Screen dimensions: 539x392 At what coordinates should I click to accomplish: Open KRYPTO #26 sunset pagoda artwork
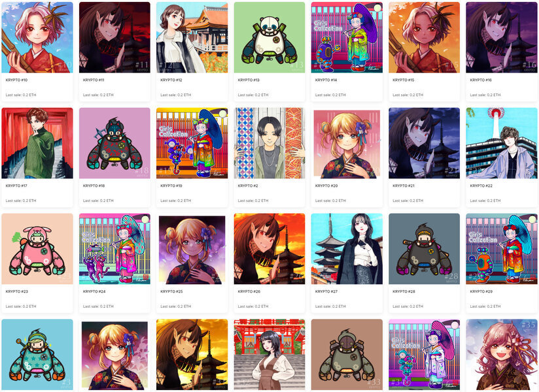tap(269, 249)
